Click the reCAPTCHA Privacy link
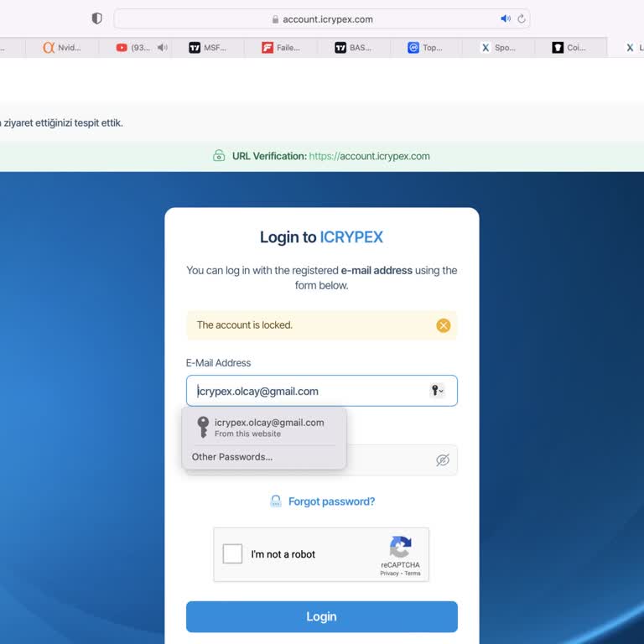The height and width of the screenshot is (644, 644). [389, 574]
